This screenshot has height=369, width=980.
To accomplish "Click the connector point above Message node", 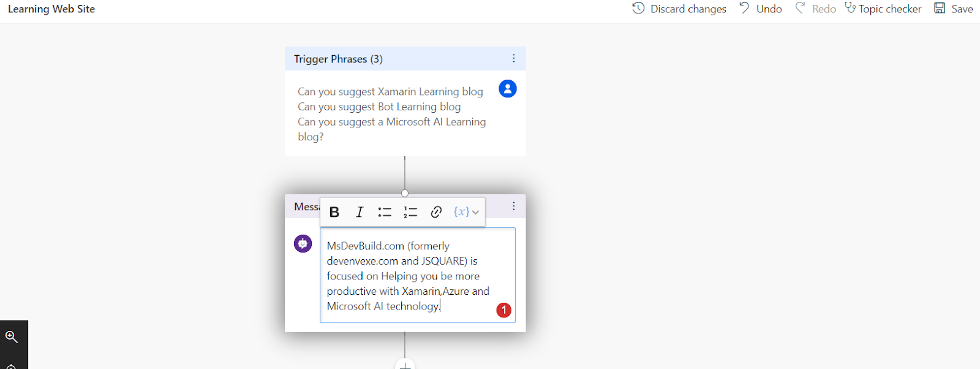I will click(x=405, y=193).
